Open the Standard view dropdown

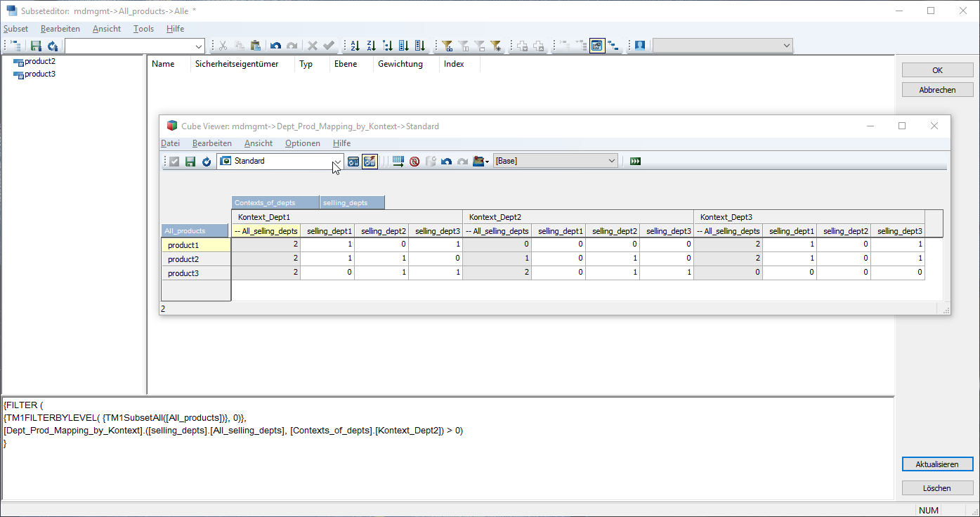pyautogui.click(x=337, y=162)
